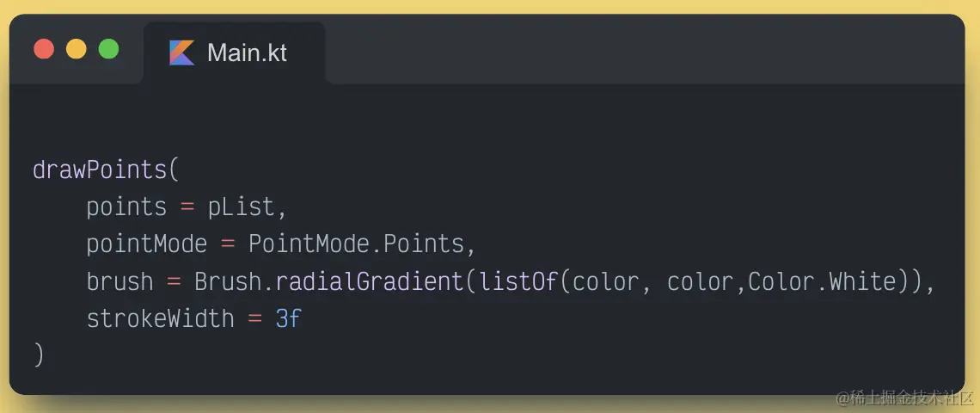Click the brush parameter name
This screenshot has width=980, height=413.
[x=120, y=281]
